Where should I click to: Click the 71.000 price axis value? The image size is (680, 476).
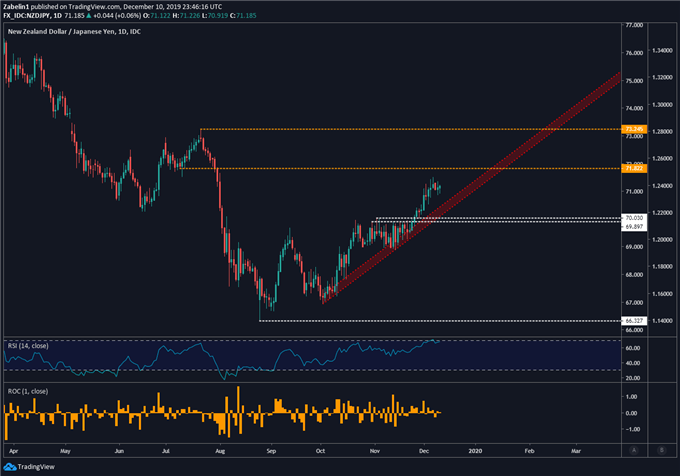click(x=634, y=192)
